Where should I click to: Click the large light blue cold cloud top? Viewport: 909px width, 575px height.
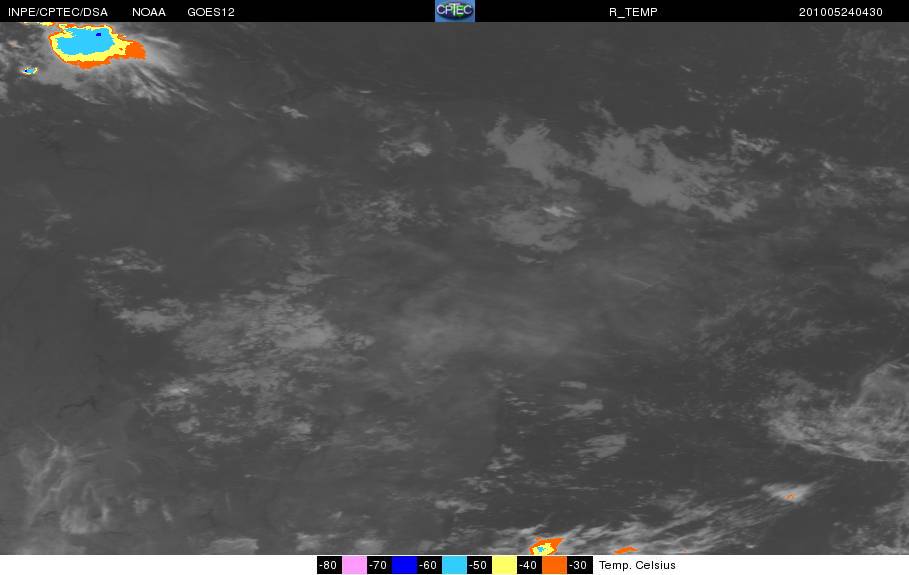(x=87, y=42)
